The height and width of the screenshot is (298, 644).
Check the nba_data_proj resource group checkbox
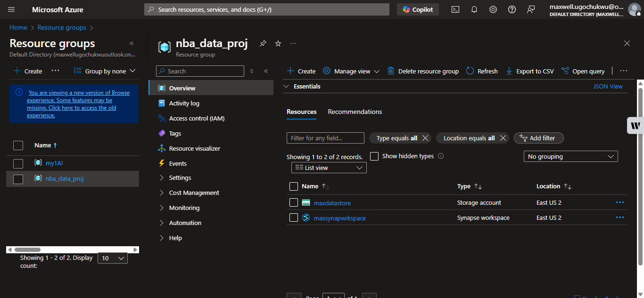pos(18,179)
